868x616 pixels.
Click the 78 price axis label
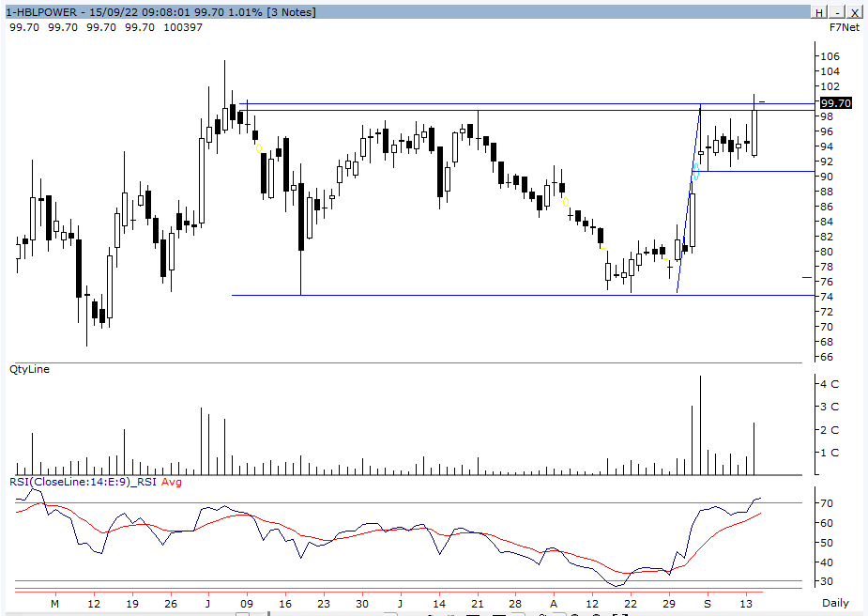click(827, 267)
